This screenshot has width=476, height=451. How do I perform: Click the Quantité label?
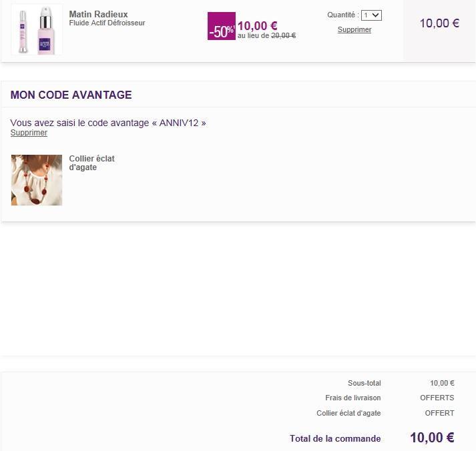pos(342,15)
